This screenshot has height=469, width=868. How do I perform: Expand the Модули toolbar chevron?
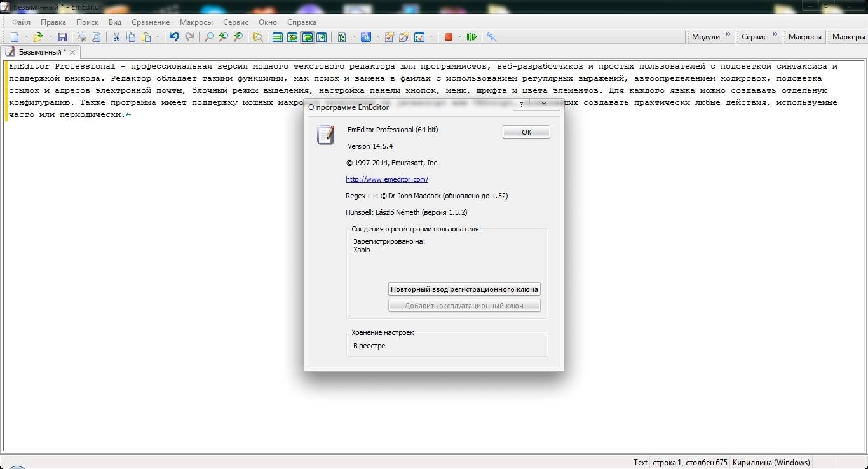(728, 36)
